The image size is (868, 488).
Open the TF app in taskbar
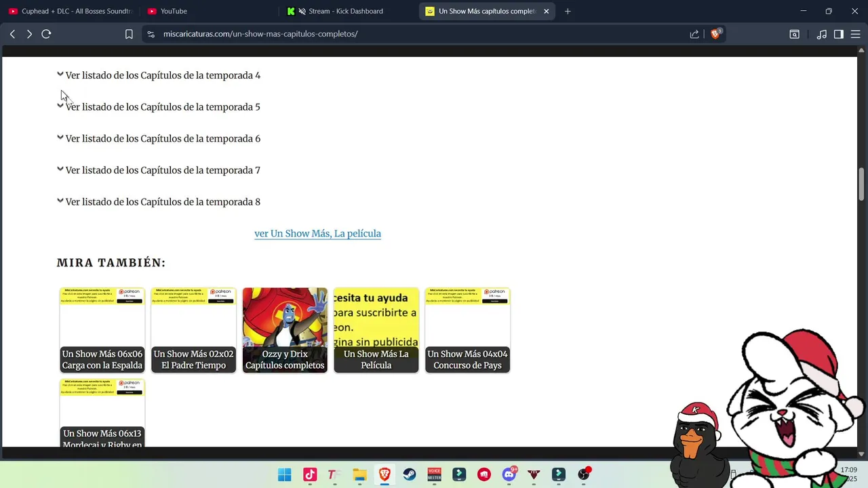(x=334, y=474)
